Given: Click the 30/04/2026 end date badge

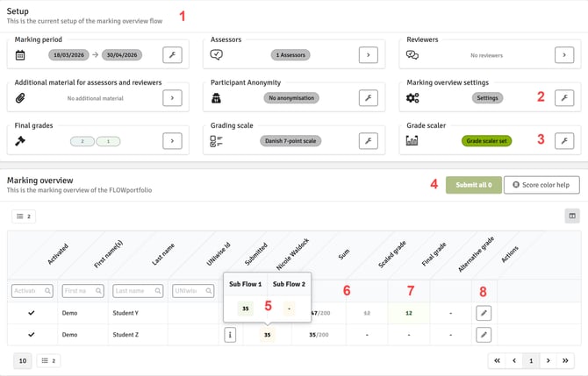Looking at the screenshot, I should tap(122, 55).
